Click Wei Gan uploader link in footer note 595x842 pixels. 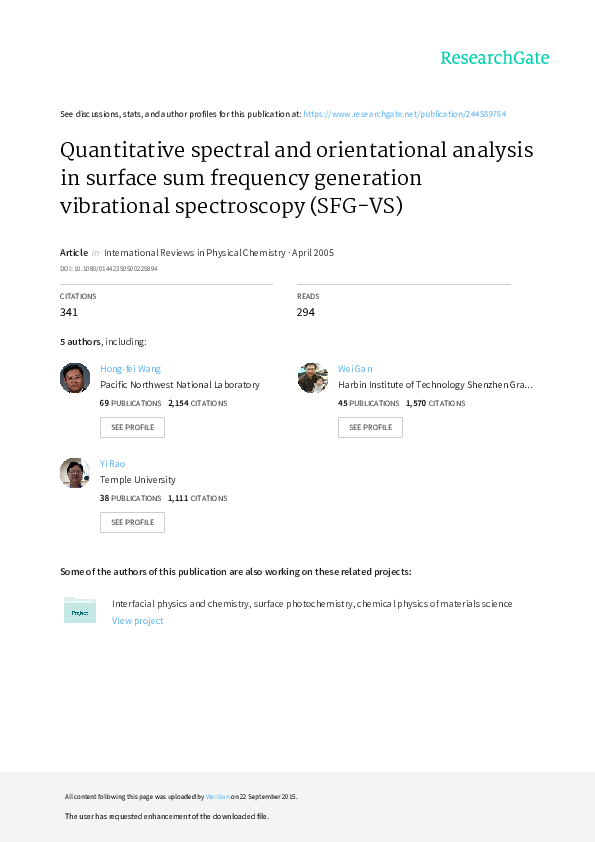coord(215,796)
